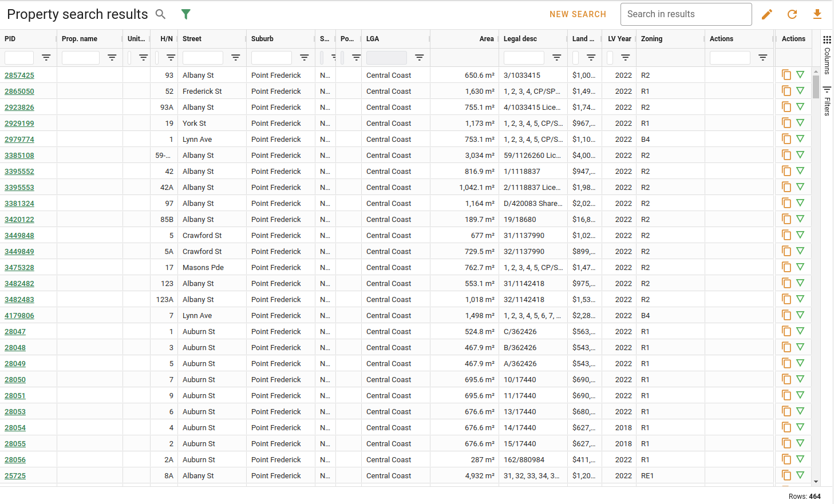Viewport: 834px width, 504px height.
Task: Click the refresh results icon
Action: pyautogui.click(x=792, y=14)
